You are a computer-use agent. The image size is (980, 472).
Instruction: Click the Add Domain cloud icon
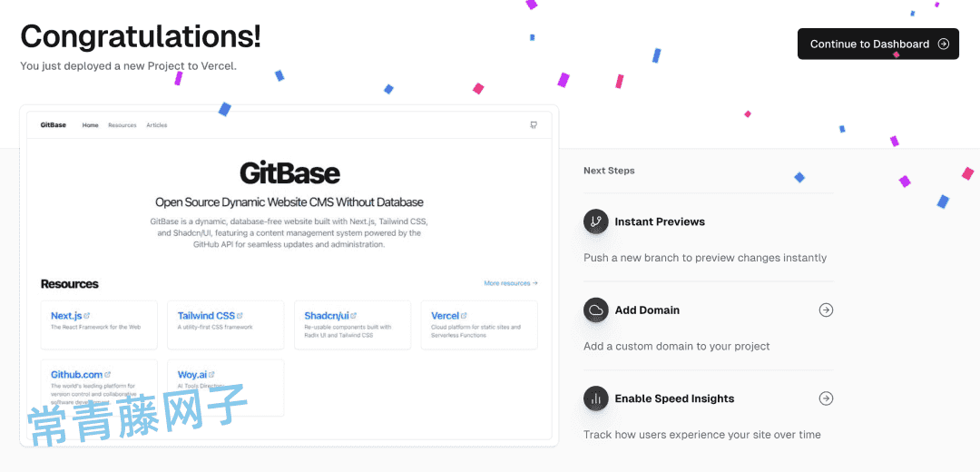pyautogui.click(x=595, y=310)
